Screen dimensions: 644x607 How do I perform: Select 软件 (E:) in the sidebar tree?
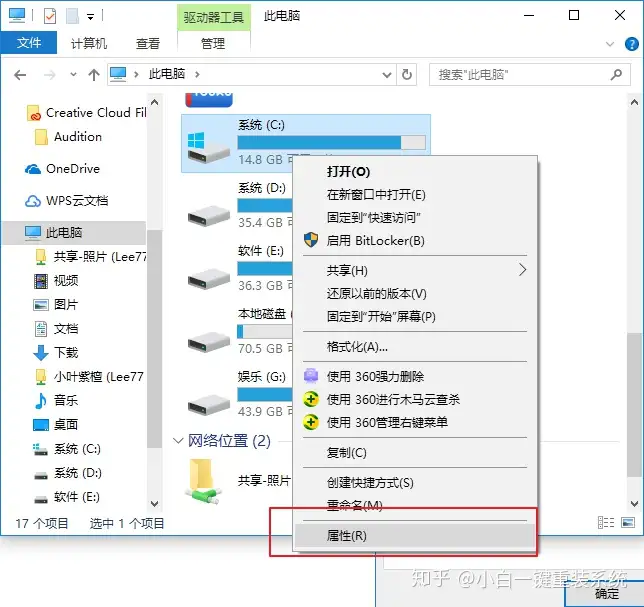coord(67,497)
